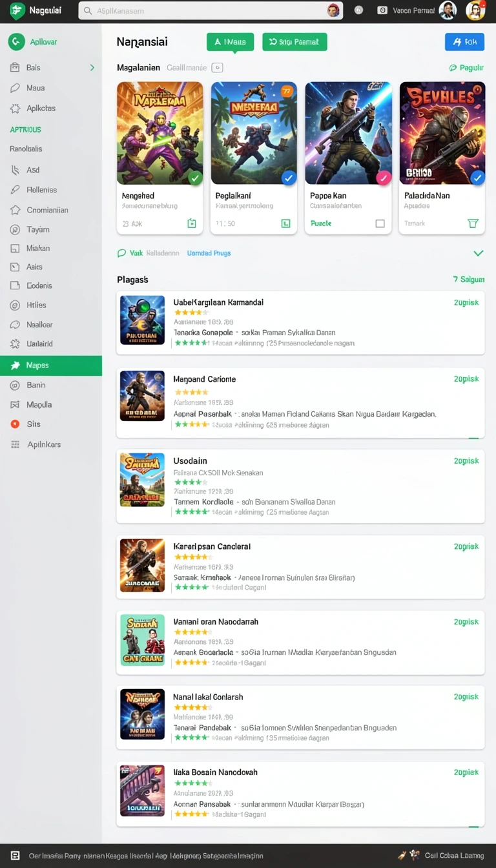Click the blue Fok button
This screenshot has height=868, width=496.
(464, 42)
